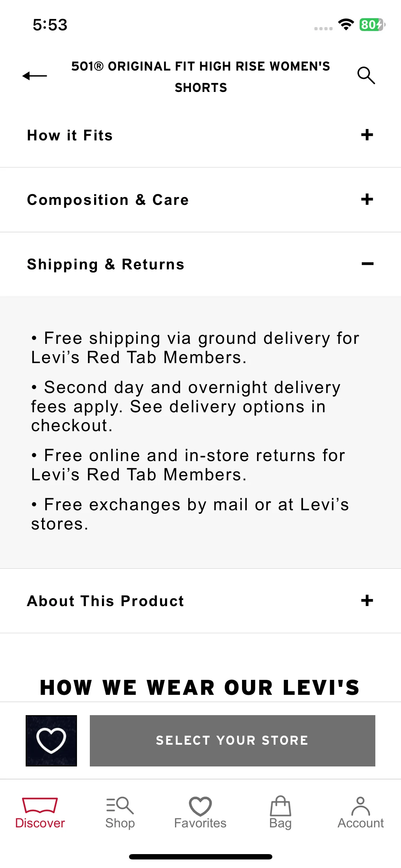Tap the Discover Levi's batwing icon
This screenshot has width=401, height=868.
pos(40,805)
